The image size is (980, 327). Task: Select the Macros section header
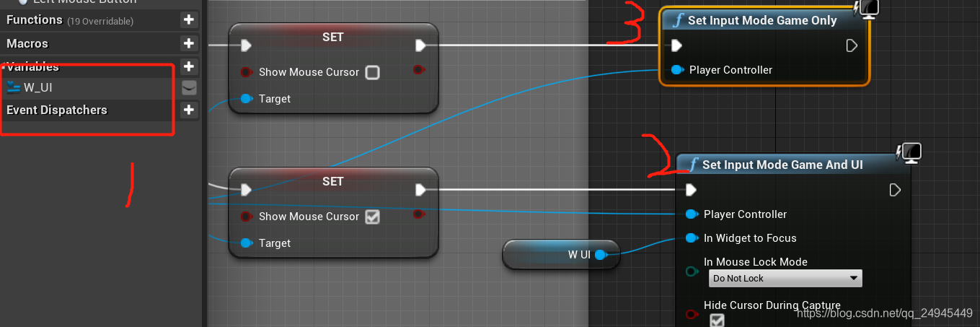tap(27, 43)
